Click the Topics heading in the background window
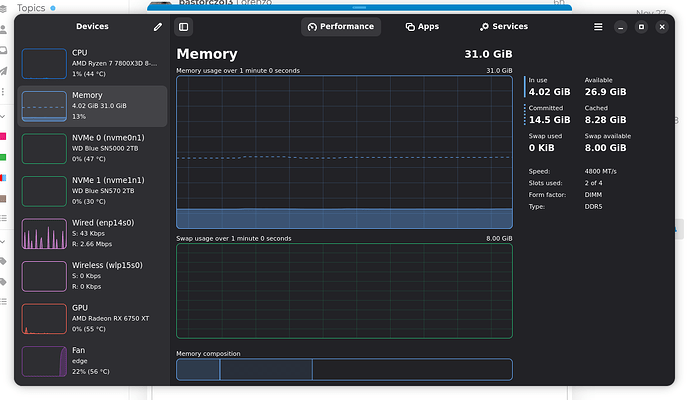Screen dimensions: 689x400 point(30,7)
